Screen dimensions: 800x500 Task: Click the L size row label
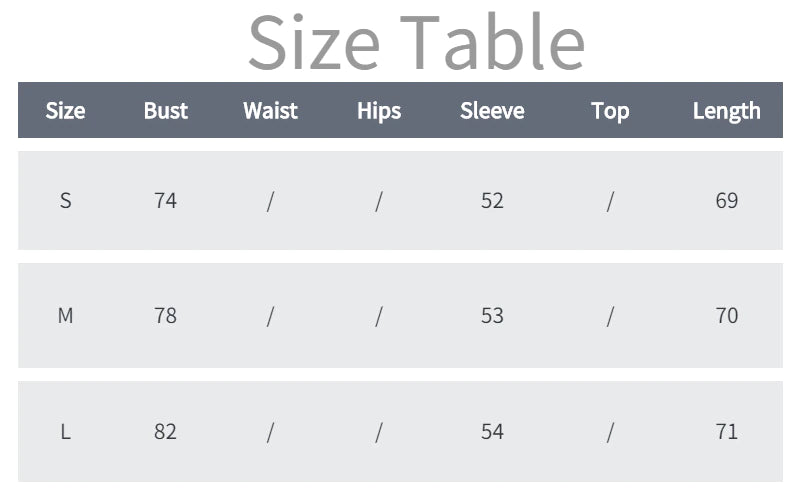[x=65, y=432]
